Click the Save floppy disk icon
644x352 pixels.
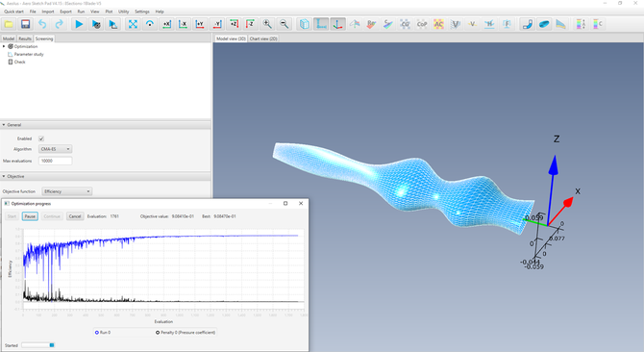point(25,24)
